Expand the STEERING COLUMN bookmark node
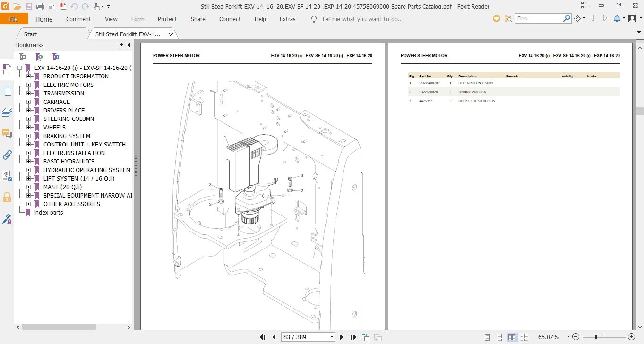The image size is (644, 344). click(x=29, y=119)
